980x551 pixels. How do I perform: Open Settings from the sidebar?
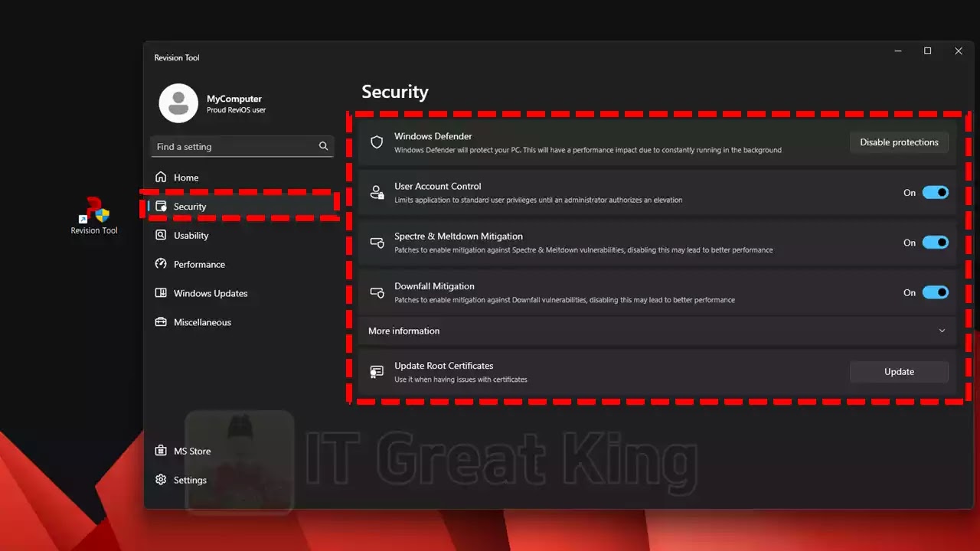click(242, 480)
